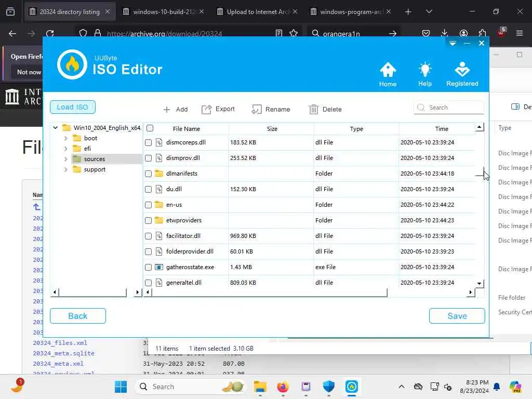532x399 pixels.
Task: Click the Back button in ISO Editor
Action: coord(78,316)
